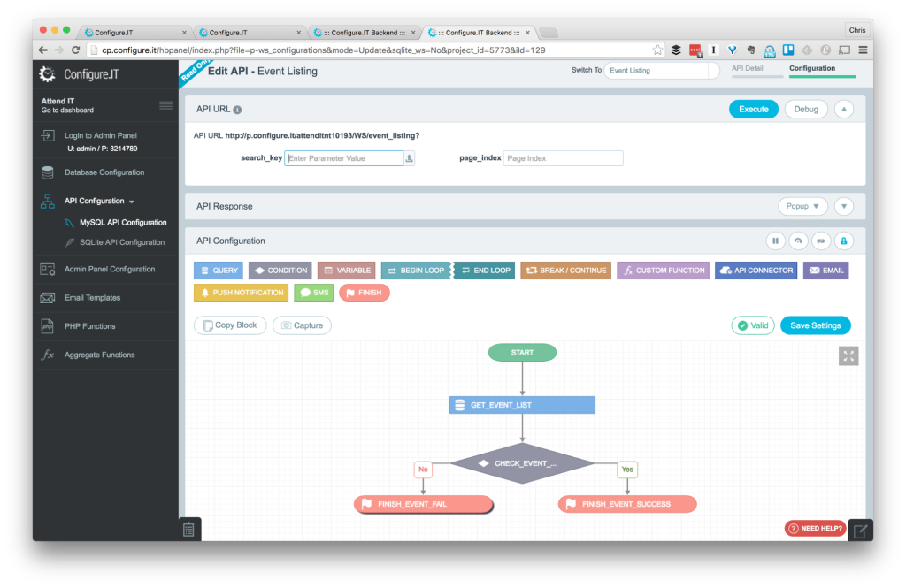Switch to the API Detail tab
The image size is (906, 588).
747,68
